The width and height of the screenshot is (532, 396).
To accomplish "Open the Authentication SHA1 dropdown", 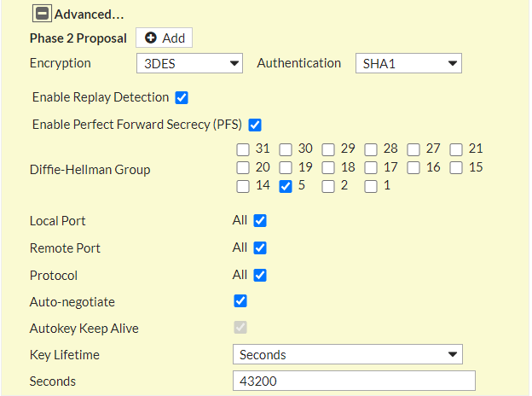I will pyautogui.click(x=408, y=63).
